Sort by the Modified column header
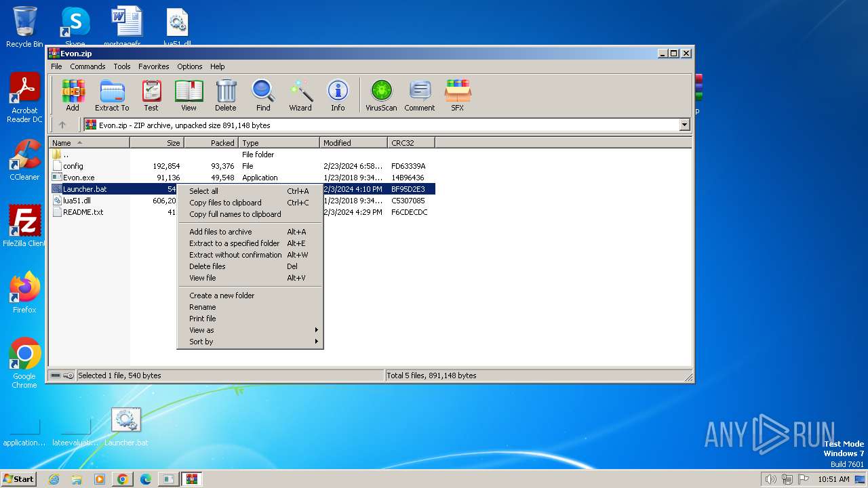Screen dimensions: 868x488 [354, 143]
